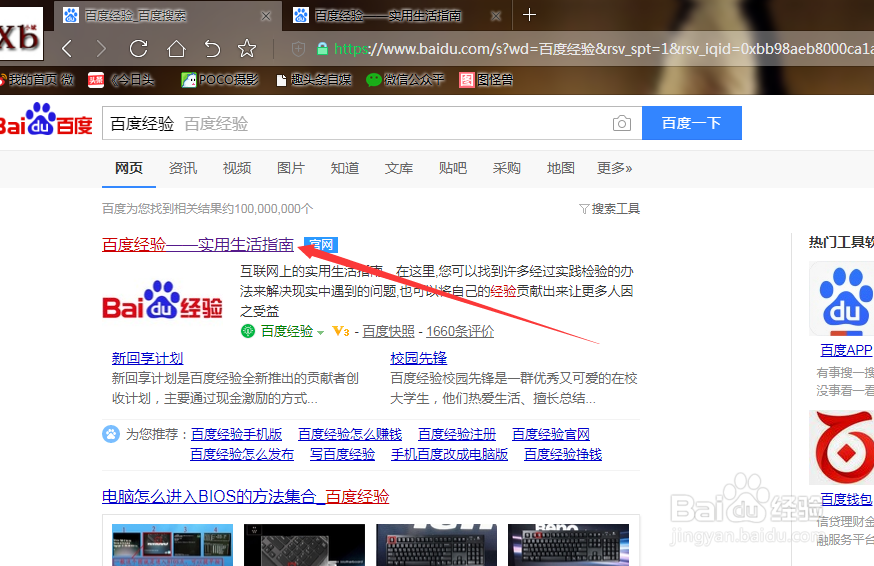Open the browser home page icon
The image size is (874, 566).
(176, 49)
